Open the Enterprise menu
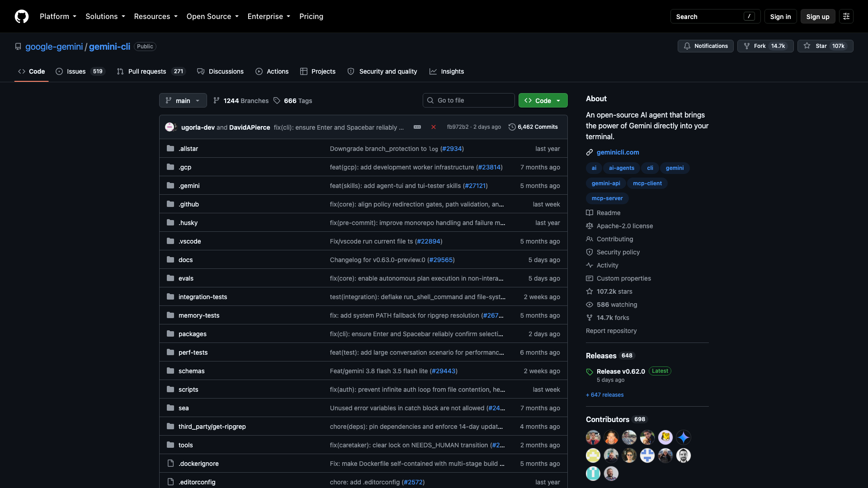Screen dimensions: 868x488 269,16
